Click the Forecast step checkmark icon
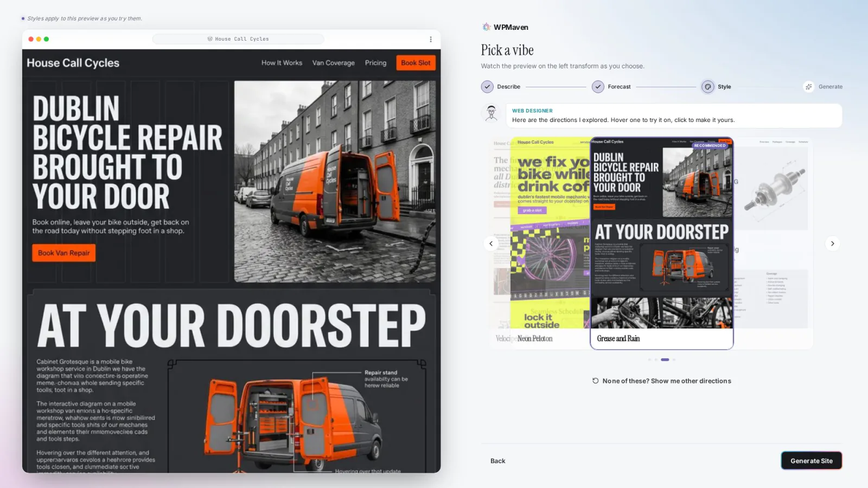The width and height of the screenshot is (868, 488). coord(598,87)
